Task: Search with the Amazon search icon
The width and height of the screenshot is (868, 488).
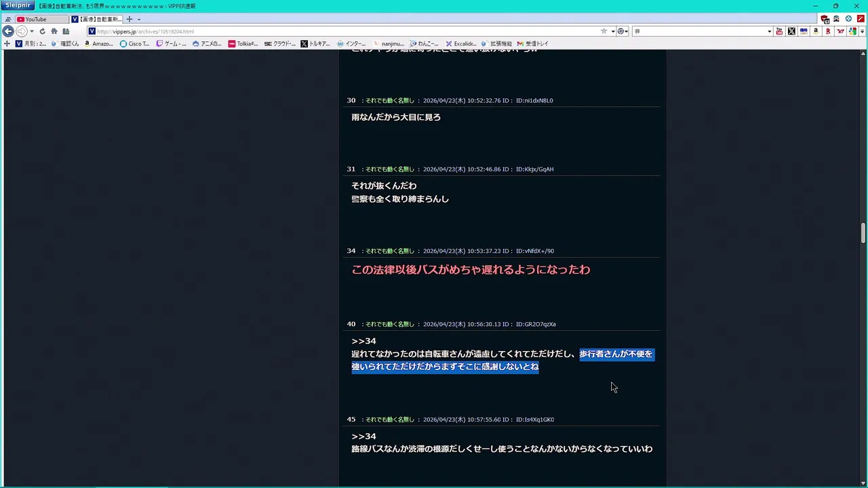Action: 816,31
